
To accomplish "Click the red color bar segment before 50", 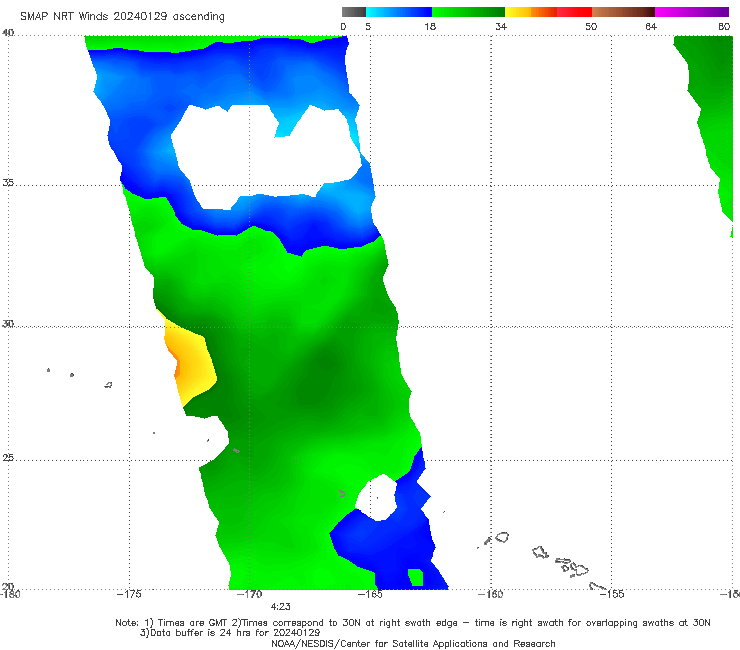I will (574, 12).
